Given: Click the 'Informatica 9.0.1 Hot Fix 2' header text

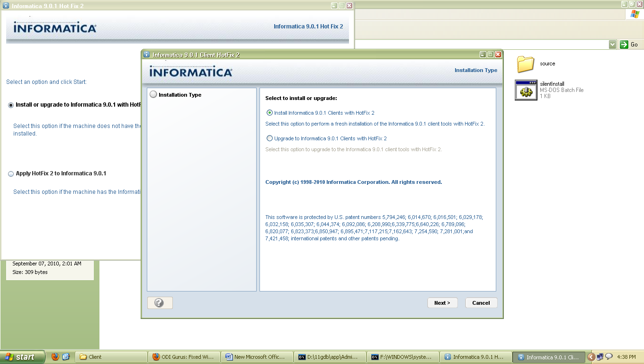Looking at the screenshot, I should click(308, 27).
